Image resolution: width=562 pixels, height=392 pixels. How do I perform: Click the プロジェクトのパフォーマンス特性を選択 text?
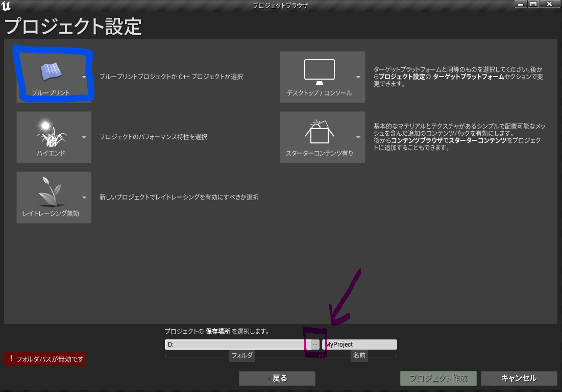coord(153,137)
